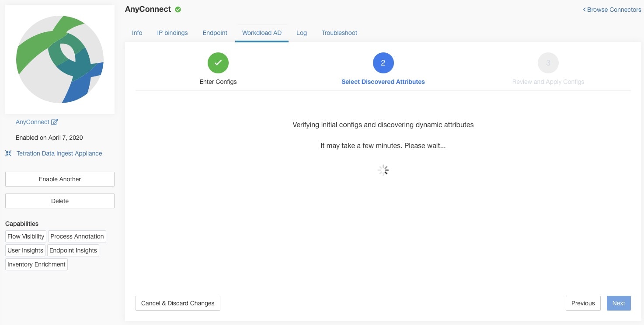Click the Tetration Data Ingest Appliance icon
Viewport: 644px width, 325px height.
(x=8, y=153)
